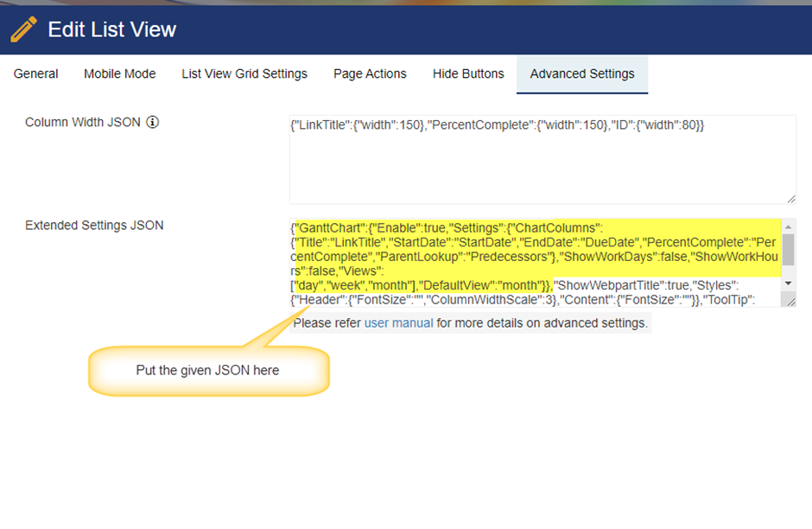Click the resize grip of Extended Settings box
Viewport: 812px width, 529px height.
(x=790, y=300)
